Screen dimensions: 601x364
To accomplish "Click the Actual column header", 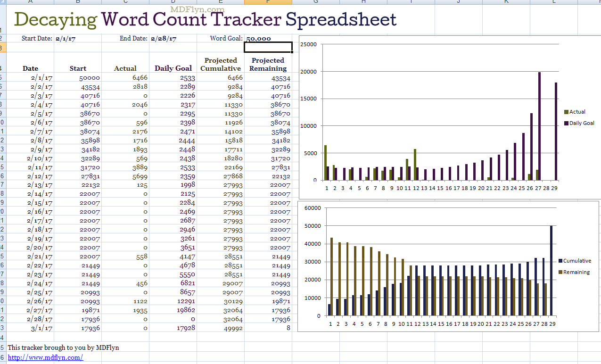I will coord(125,68).
